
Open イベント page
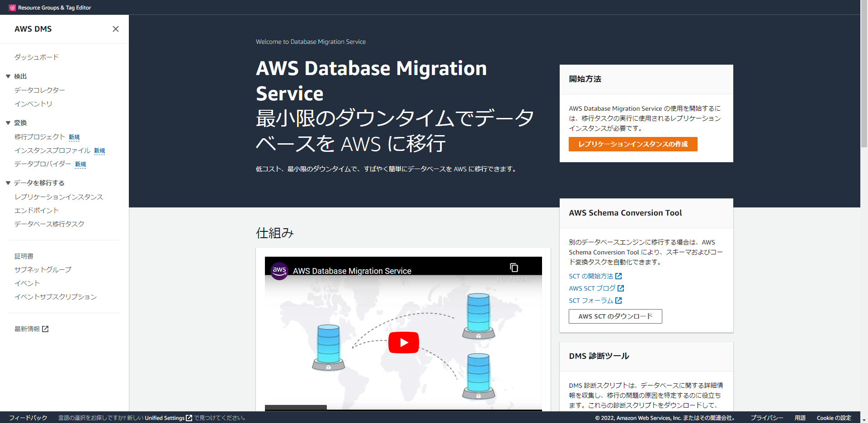[27, 283]
